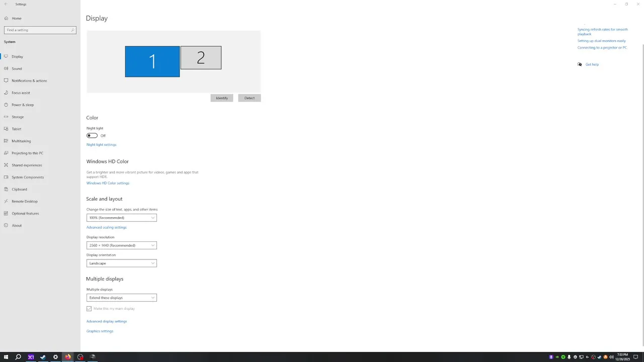Screen dimensions: 644x362
Task: Click the 'Find a setting' search box
Action: pyautogui.click(x=40, y=30)
